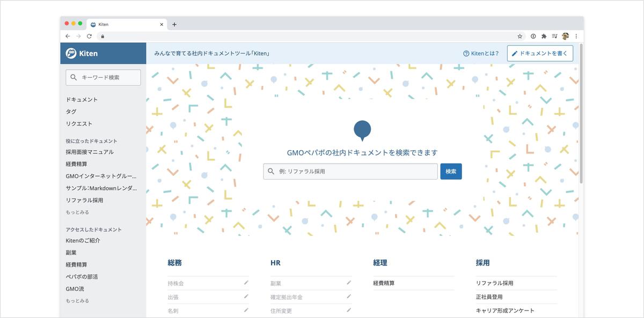The width and height of the screenshot is (644, 318).
Task: Click the browser profile avatar
Action: coord(566,36)
